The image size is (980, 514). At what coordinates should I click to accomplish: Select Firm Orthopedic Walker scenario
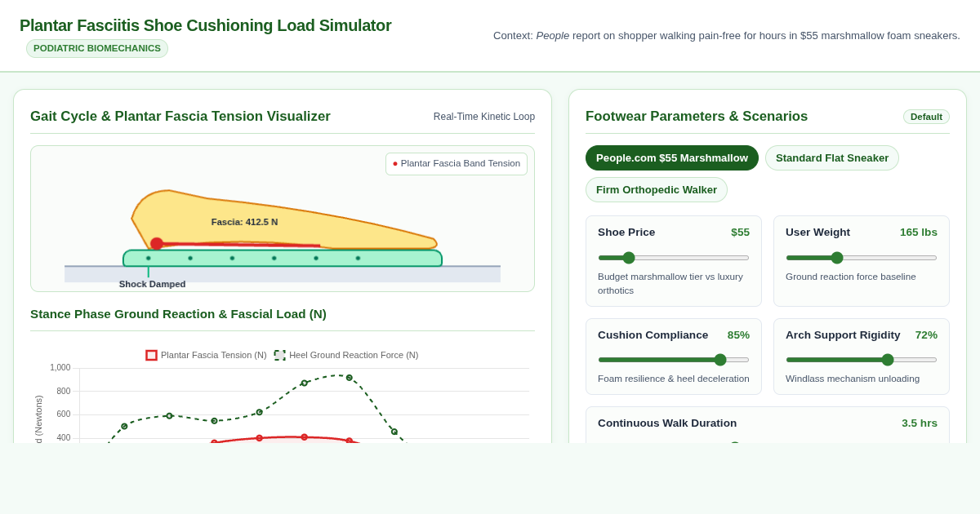click(x=657, y=189)
